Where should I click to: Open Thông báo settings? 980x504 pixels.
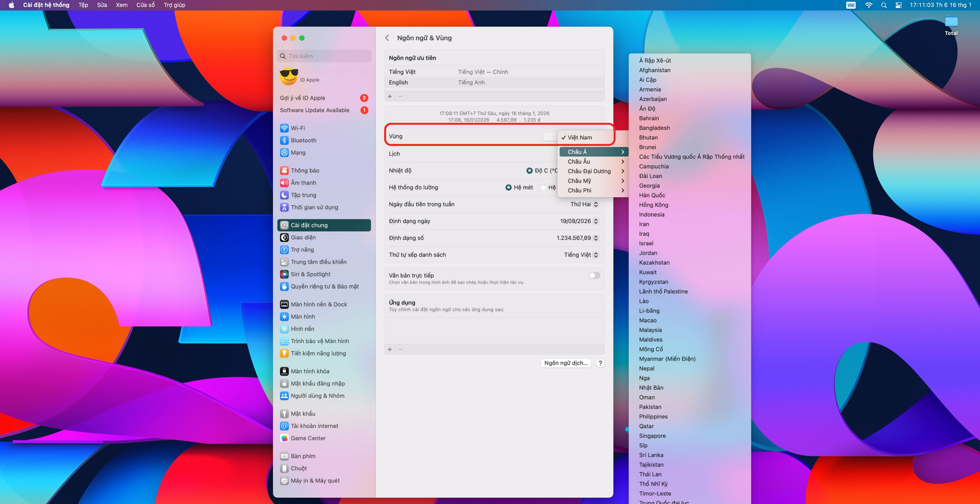pyautogui.click(x=304, y=170)
